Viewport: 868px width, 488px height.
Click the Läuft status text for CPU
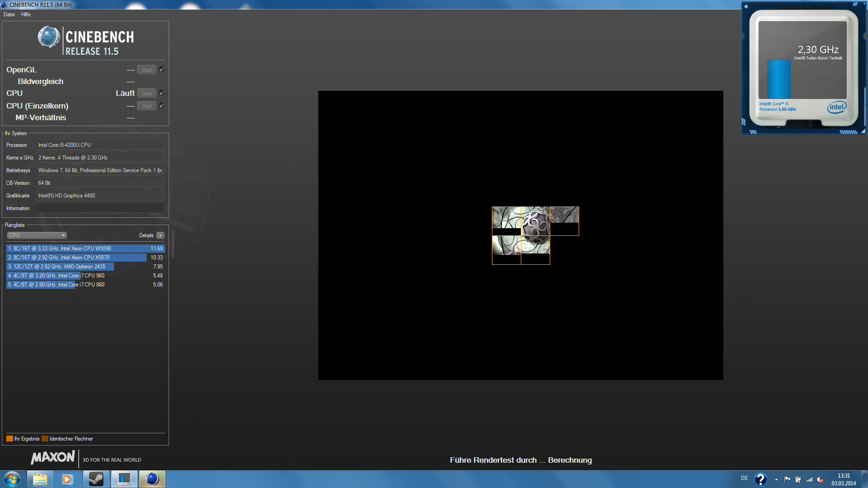tap(125, 93)
